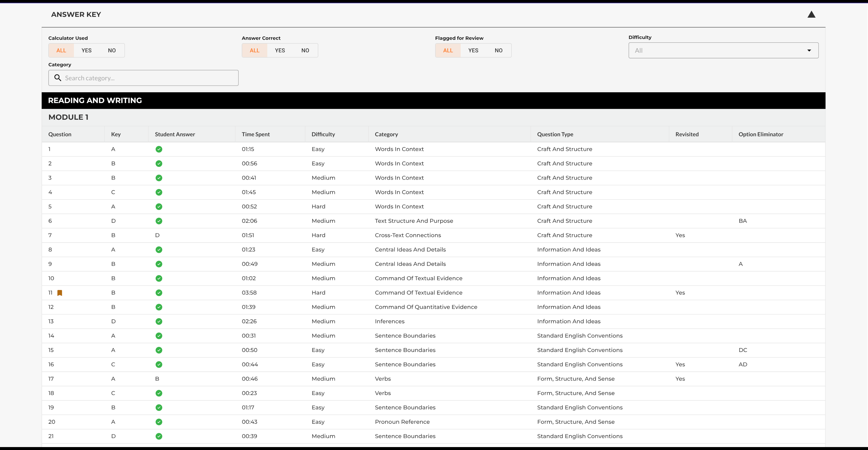Set Flagged for Review filter to YES

tap(473, 50)
